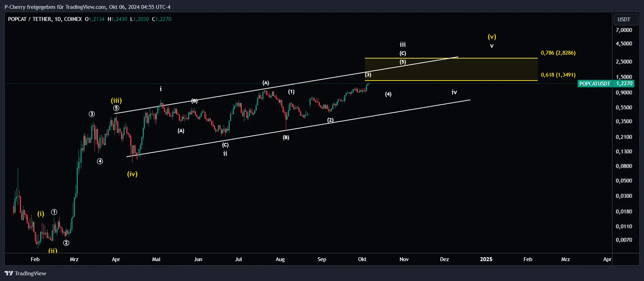Select the circled 1 wave marker
Screen dimensions: 644x281
click(x=54, y=212)
